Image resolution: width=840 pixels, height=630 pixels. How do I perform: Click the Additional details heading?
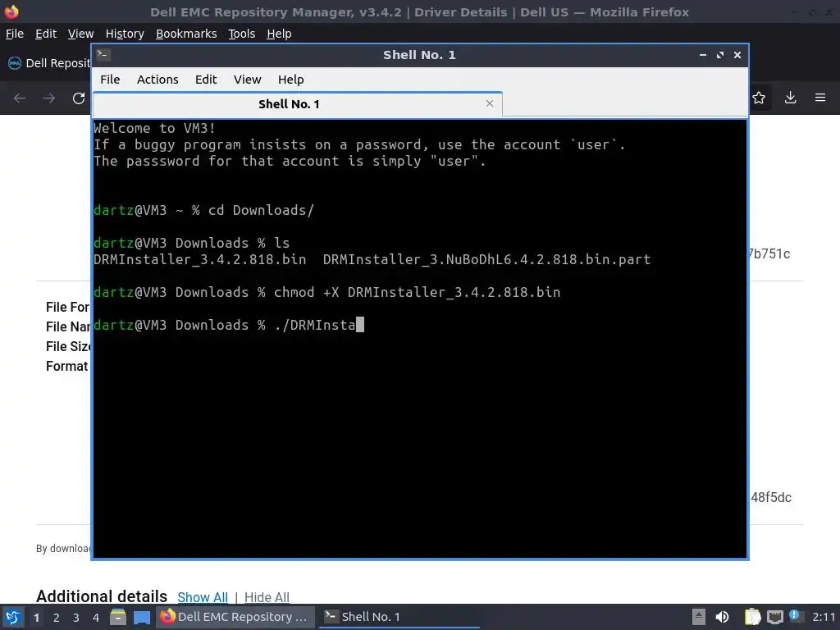102,596
